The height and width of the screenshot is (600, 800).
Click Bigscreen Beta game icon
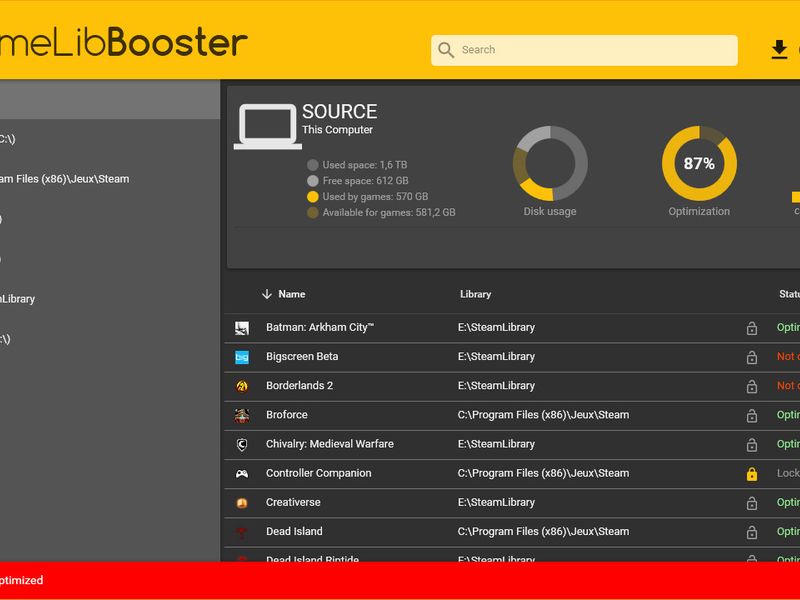coord(242,357)
